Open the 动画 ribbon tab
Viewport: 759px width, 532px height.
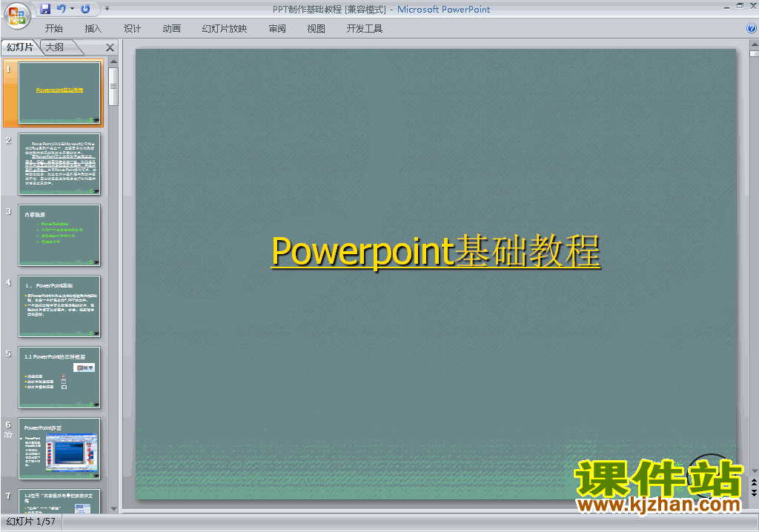point(171,29)
